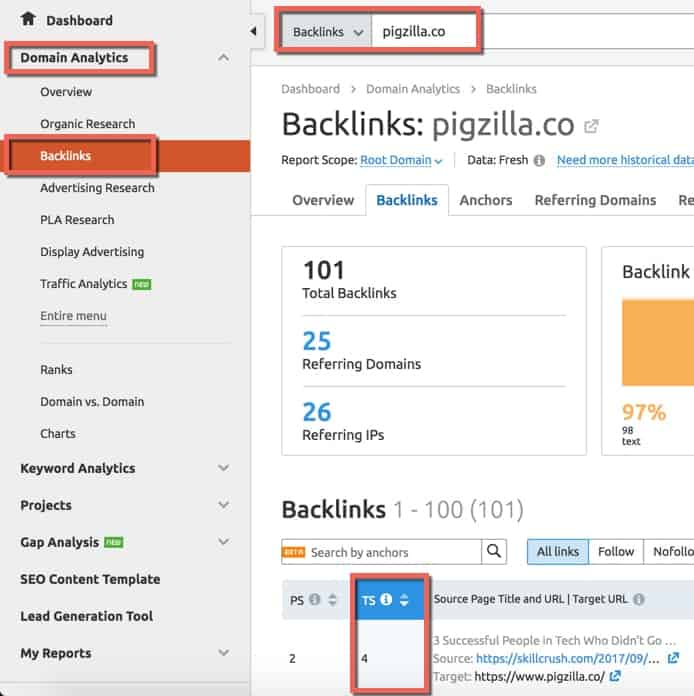Click the 26 Referring IPs count
This screenshot has width=694, height=696.
click(x=317, y=412)
